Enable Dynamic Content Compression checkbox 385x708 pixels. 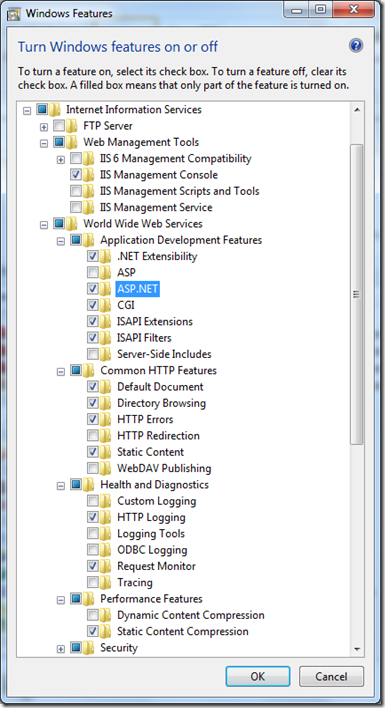pos(93,615)
